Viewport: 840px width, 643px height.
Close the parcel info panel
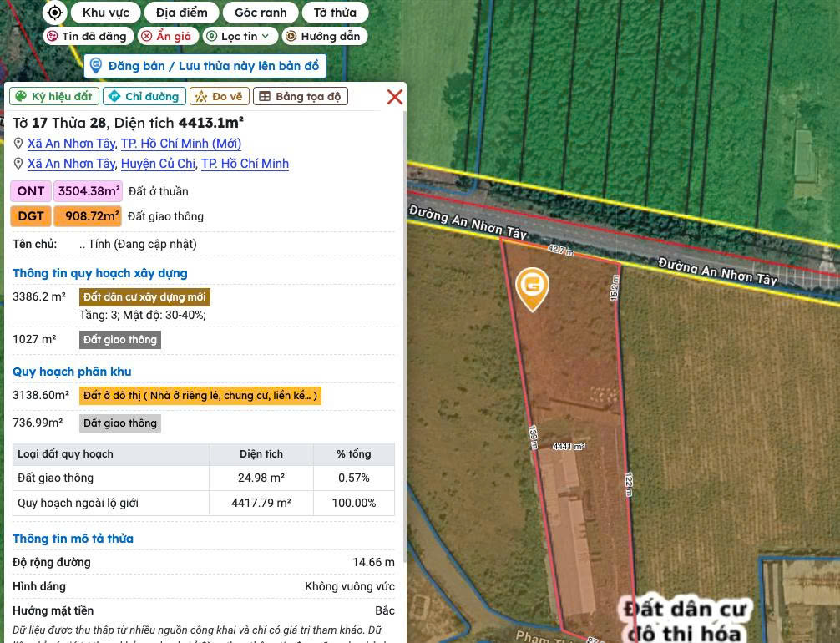coord(395,97)
